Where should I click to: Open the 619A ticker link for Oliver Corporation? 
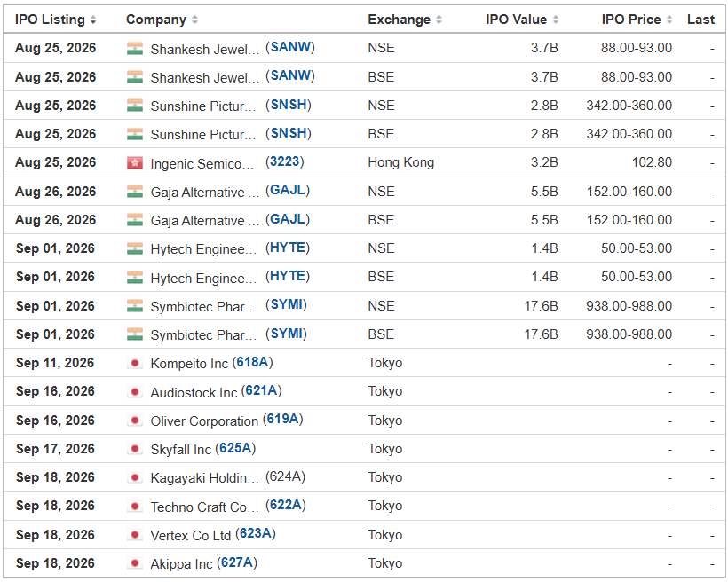pos(282,419)
